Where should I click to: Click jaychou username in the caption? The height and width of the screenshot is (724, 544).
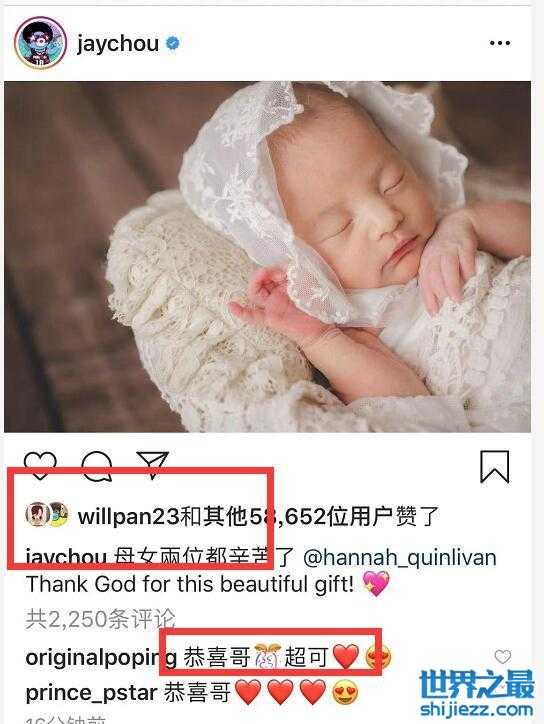(x=66, y=557)
